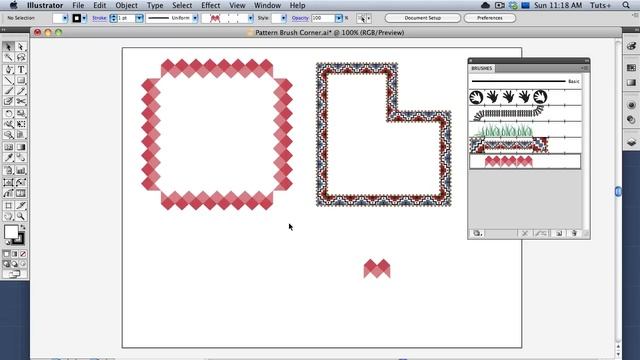Open the Opacity slider arrow
Screen dimensions: 640x360
[339, 18]
